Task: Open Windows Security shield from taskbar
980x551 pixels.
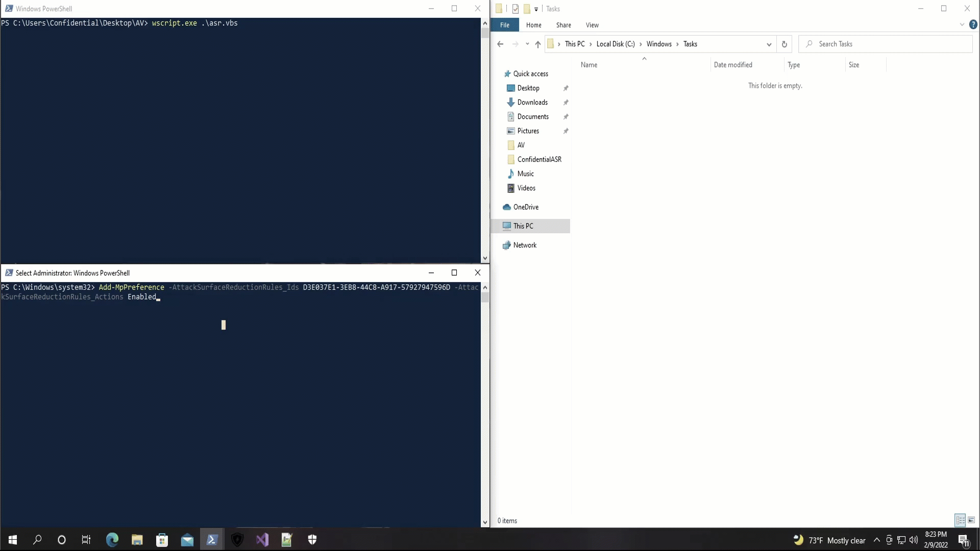Action: tap(312, 540)
